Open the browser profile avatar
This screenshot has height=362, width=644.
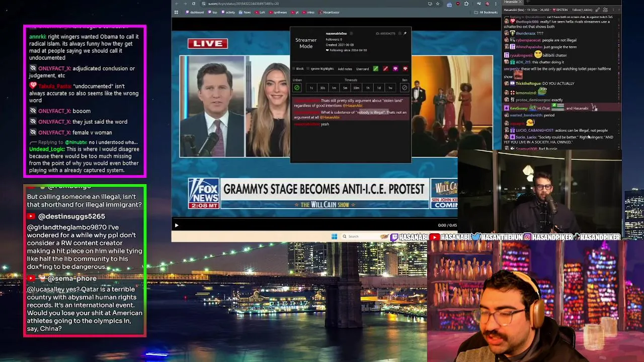pos(487,4)
